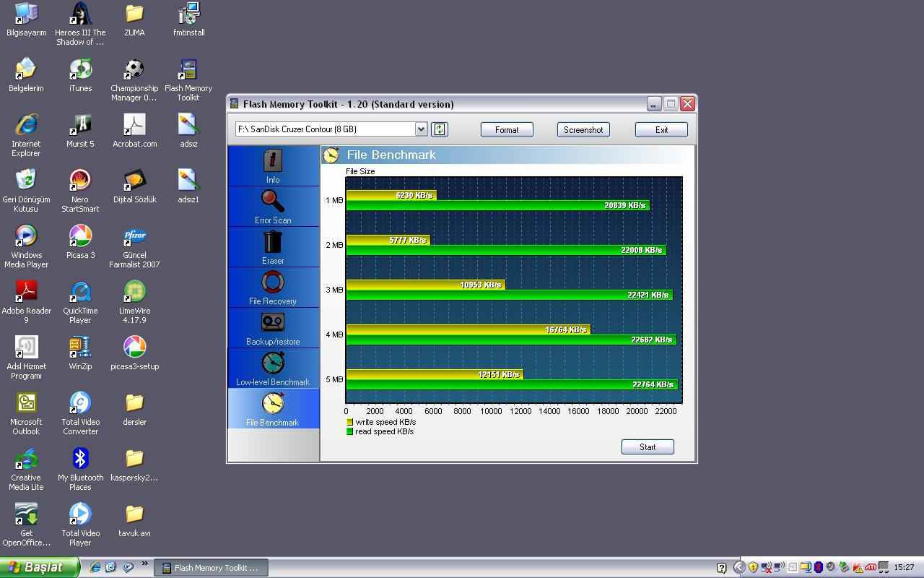
Task: Select Güncel Farmalist 2007 icon
Action: tap(134, 246)
